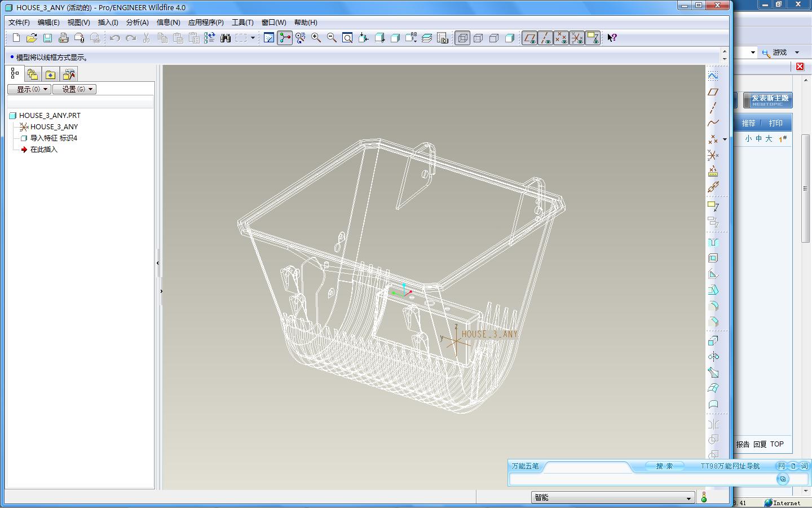Open a file with the folder icon
This screenshot has height=508, width=812.
(x=32, y=38)
